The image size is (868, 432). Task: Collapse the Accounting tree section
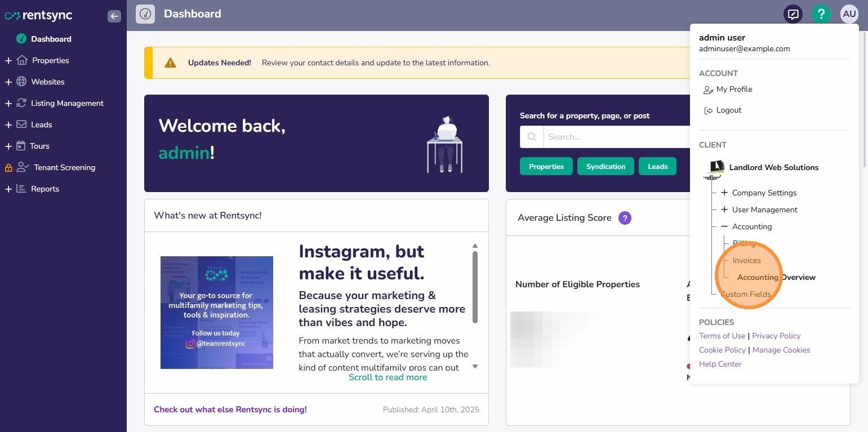pos(724,226)
